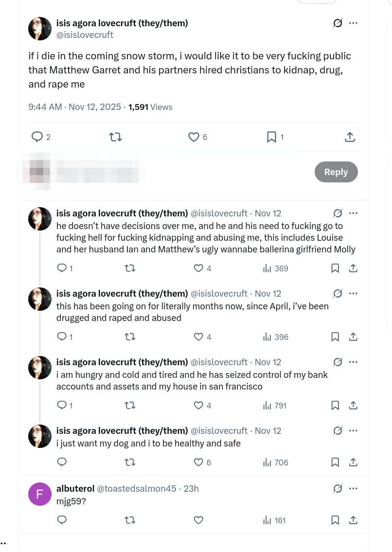Retweet the snow storm post
Screen dimensions: 392x552
click(x=115, y=137)
